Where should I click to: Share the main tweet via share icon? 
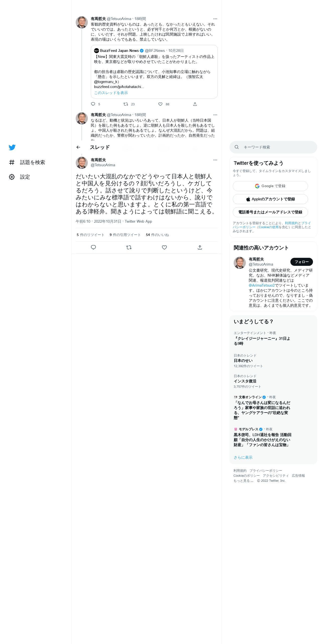click(x=200, y=248)
